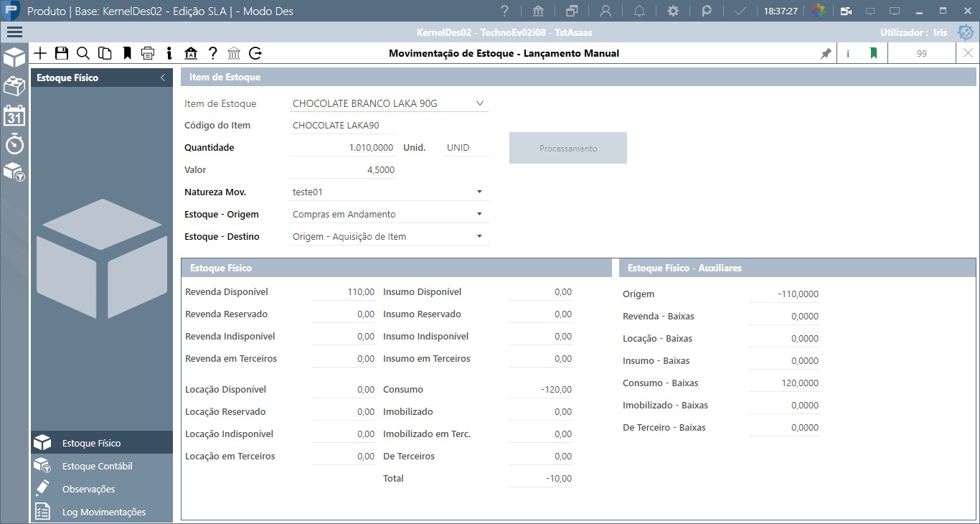
Task: Open settings gear in title bar
Action: pyautogui.click(x=673, y=11)
